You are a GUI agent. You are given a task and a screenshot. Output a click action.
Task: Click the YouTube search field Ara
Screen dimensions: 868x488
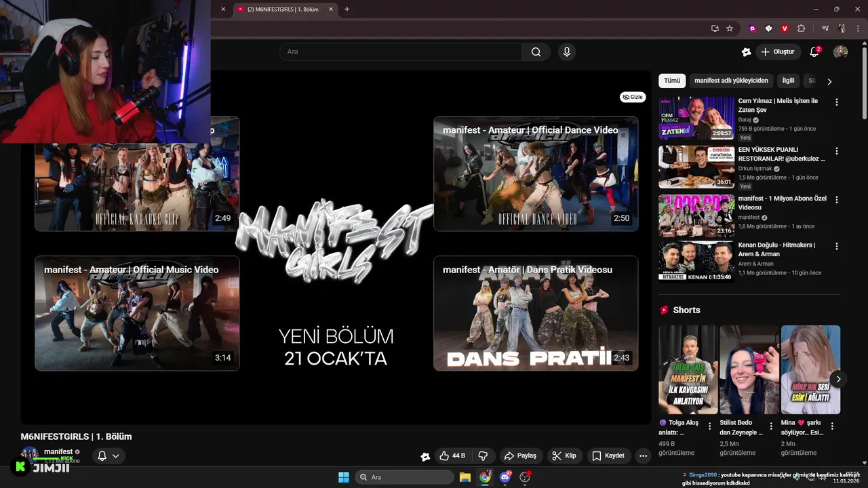point(401,52)
